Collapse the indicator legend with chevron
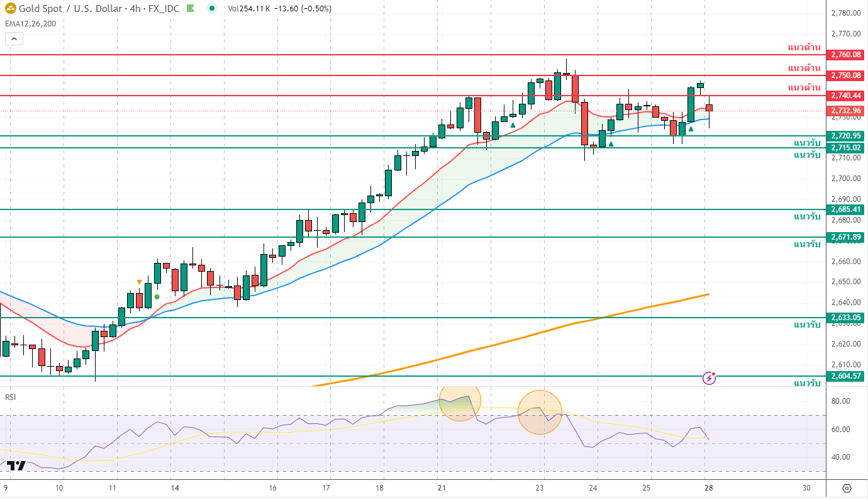The width and height of the screenshot is (868, 500). click(x=14, y=38)
